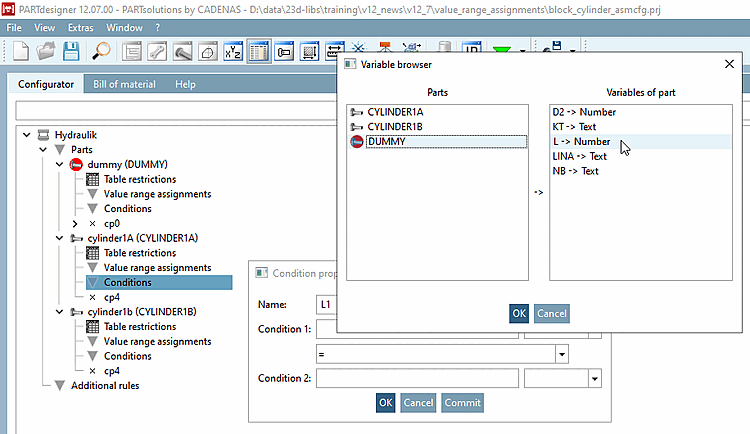The width and height of the screenshot is (750, 434).
Task: Select cp4 under cylinder1b
Action: [x=111, y=371]
